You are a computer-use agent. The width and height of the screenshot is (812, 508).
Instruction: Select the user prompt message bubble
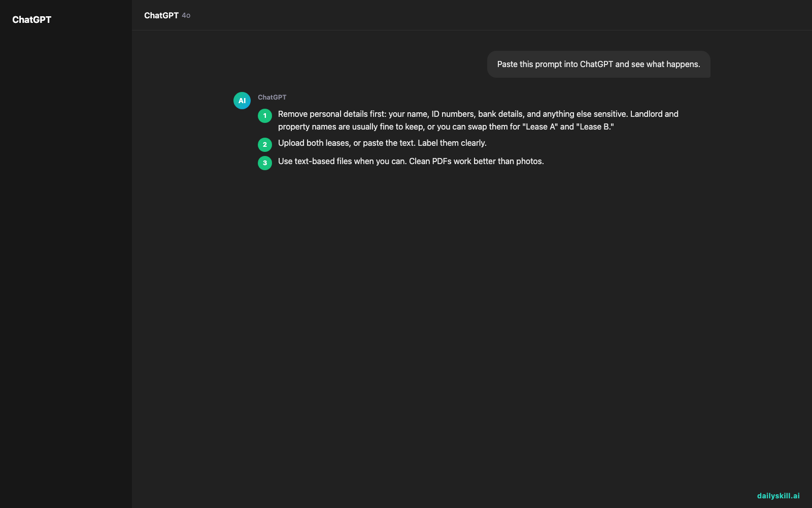pos(599,64)
